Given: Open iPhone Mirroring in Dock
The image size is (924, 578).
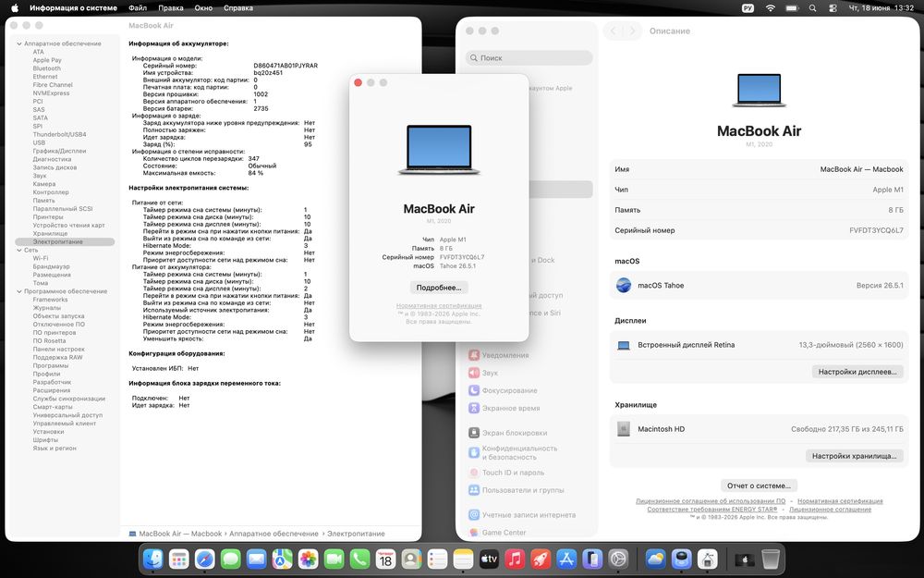Looking at the screenshot, I should 592,559.
